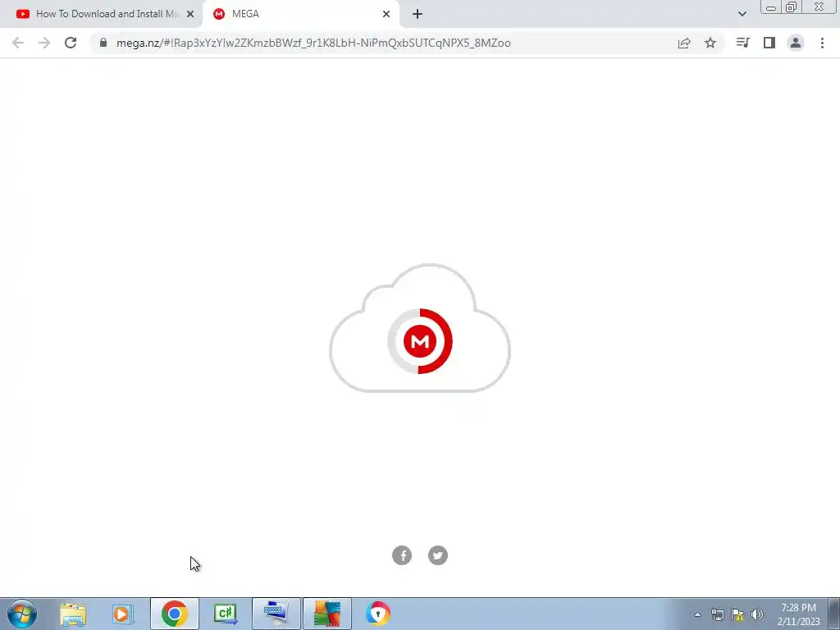
Task: Click the volume speaker tray icon
Action: point(757,614)
